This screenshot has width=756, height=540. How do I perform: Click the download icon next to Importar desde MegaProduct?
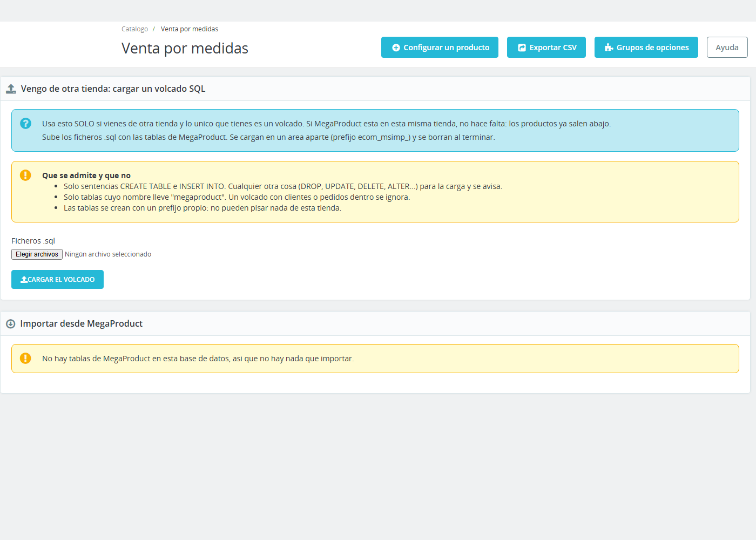tap(10, 324)
